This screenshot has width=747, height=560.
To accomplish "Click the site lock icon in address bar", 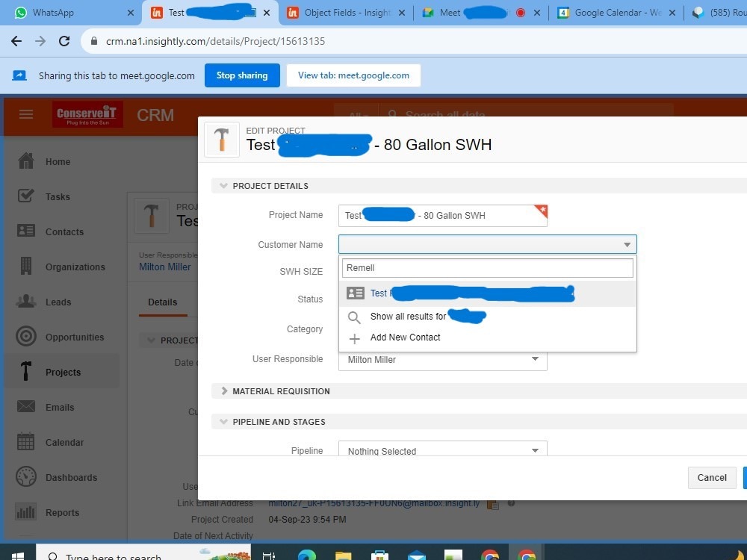I will click(x=94, y=41).
